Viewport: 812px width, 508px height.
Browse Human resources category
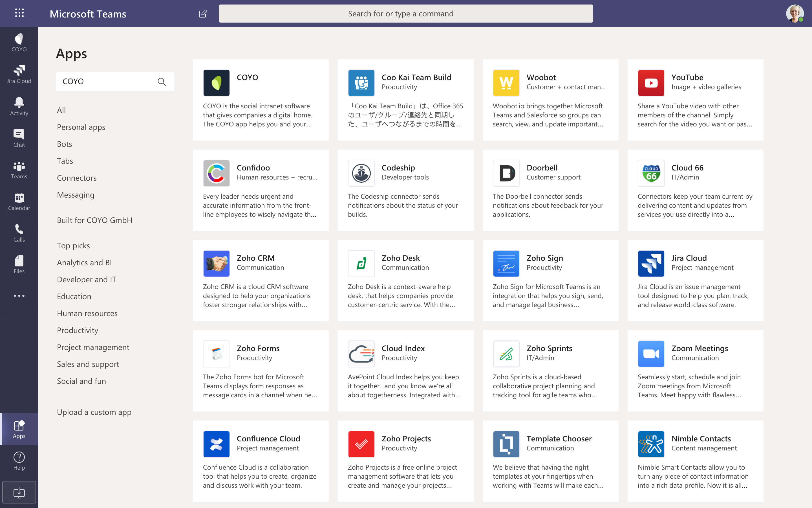(x=87, y=314)
